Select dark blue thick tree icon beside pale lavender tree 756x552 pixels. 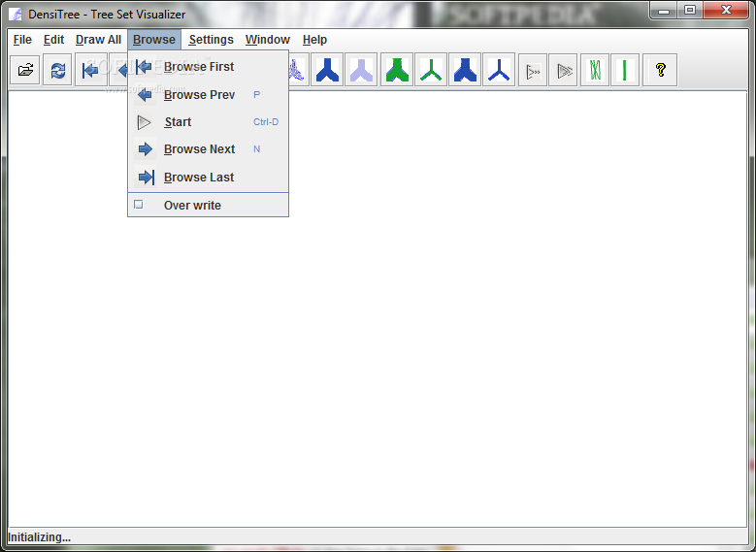[x=327, y=71]
